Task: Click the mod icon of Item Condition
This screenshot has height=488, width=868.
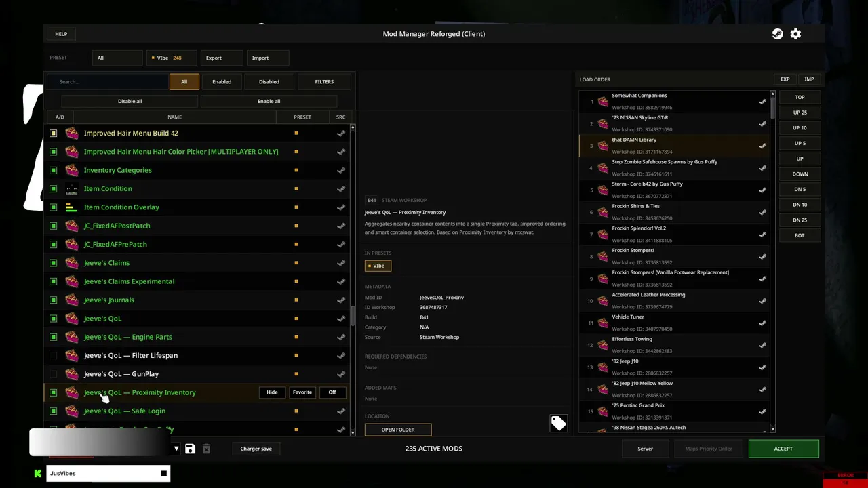Action: coord(71,188)
